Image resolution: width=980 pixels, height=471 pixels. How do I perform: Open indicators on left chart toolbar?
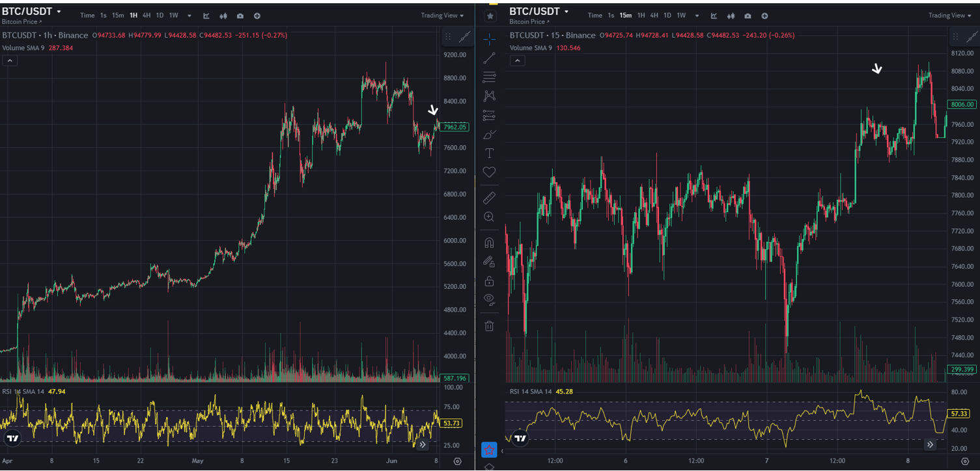tap(206, 16)
